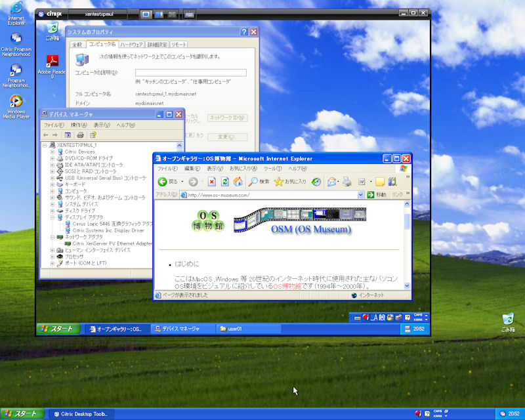Go to Home page in Internet Explorer
Screen dimensions: 525x420
click(238, 182)
